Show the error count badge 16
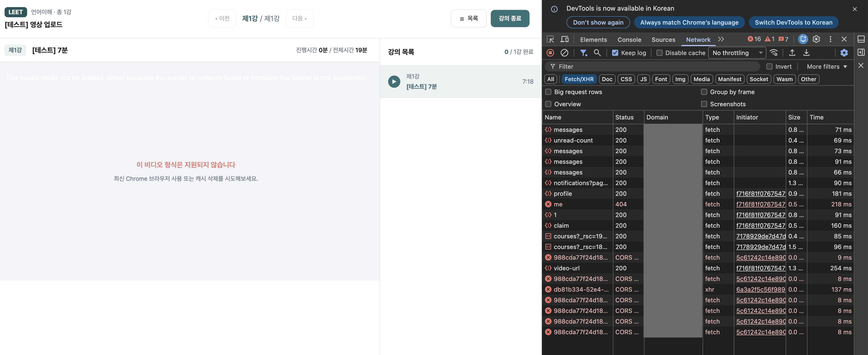Screen dimensions: 868x355 coord(754,39)
